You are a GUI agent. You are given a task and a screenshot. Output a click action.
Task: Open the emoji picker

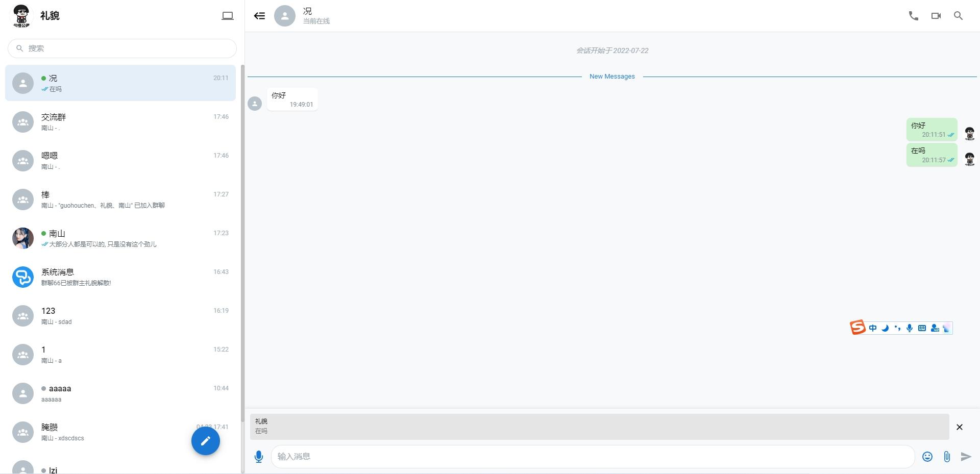click(x=927, y=457)
